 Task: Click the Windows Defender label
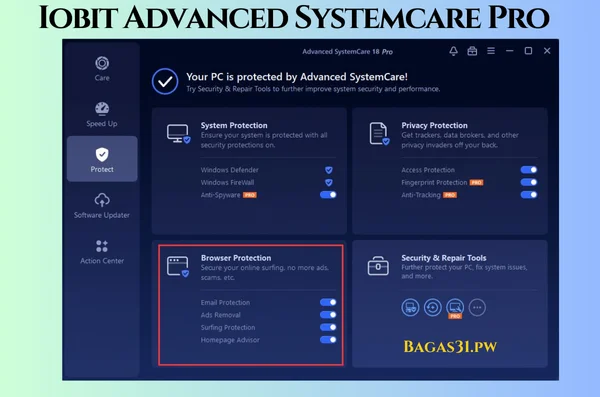230,170
